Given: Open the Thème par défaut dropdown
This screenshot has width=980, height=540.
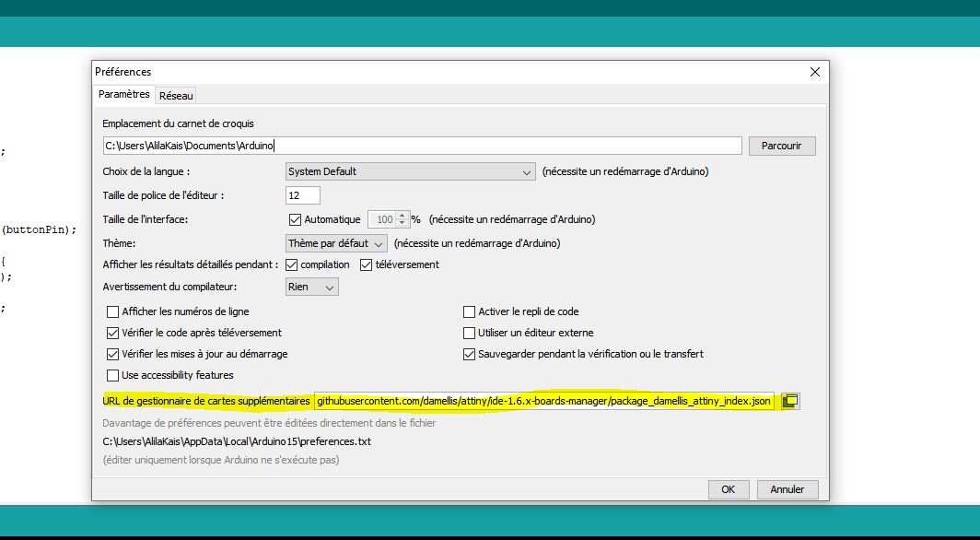Looking at the screenshot, I should click(x=336, y=243).
